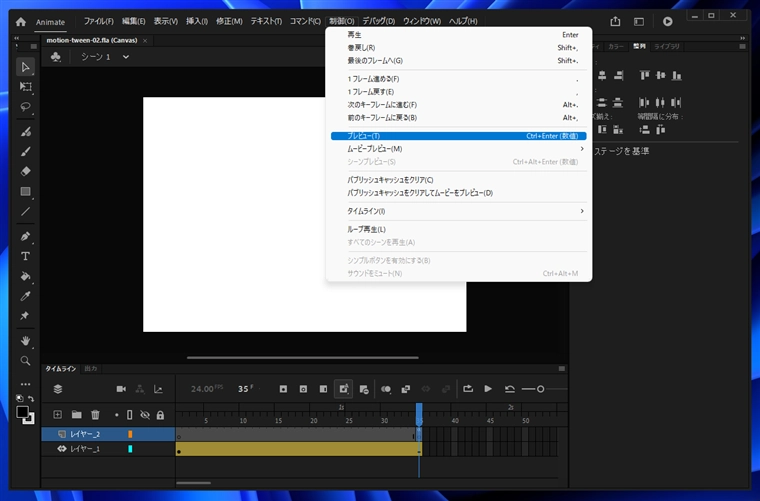
Task: Open the シーン 1 scene dropdown
Action: click(126, 57)
